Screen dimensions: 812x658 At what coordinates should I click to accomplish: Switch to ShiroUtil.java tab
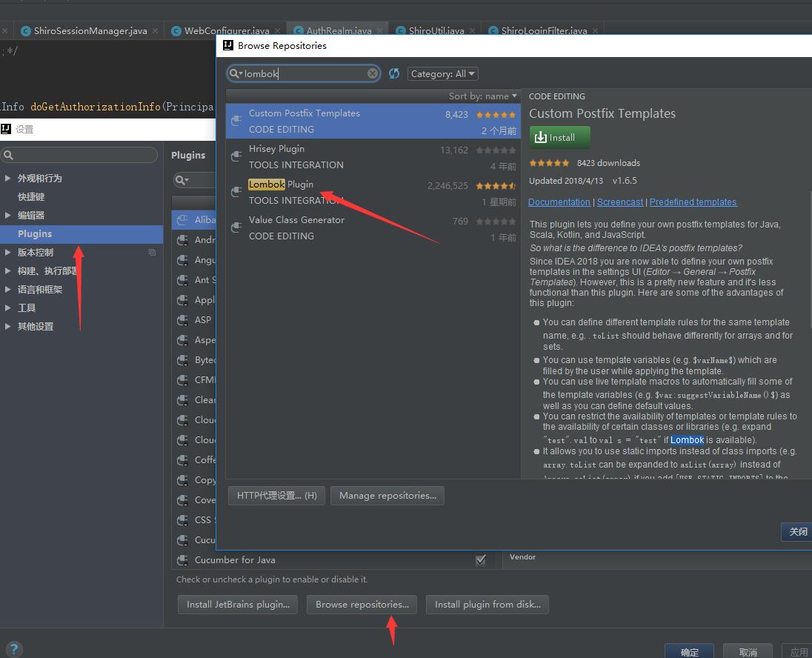[436, 30]
